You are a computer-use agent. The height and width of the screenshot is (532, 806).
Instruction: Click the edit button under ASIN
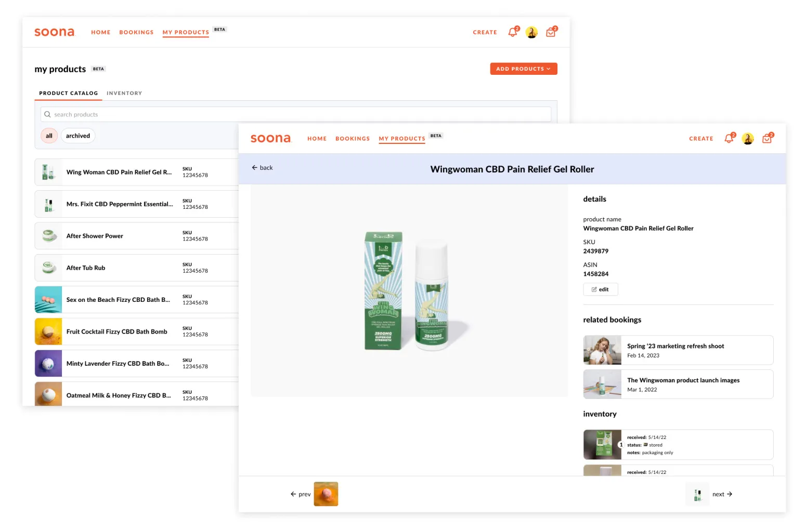click(x=600, y=289)
